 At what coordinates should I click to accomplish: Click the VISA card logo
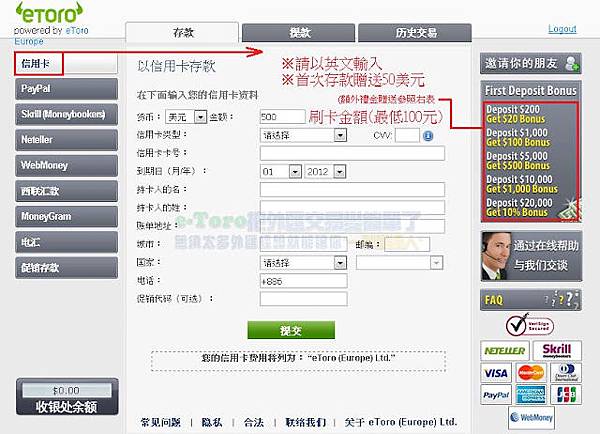coord(496,373)
